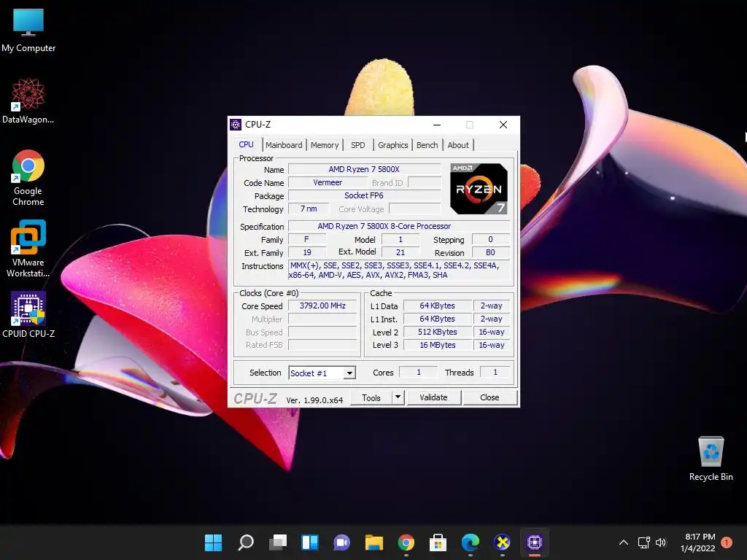Switch to the CPU tab
Image resolution: width=747 pixels, height=560 pixels.
pyautogui.click(x=247, y=145)
